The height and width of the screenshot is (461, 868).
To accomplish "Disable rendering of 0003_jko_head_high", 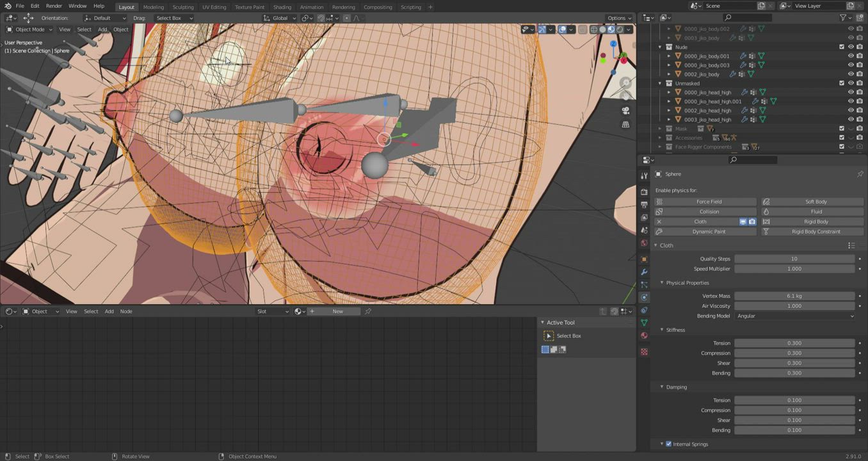I will (860, 120).
